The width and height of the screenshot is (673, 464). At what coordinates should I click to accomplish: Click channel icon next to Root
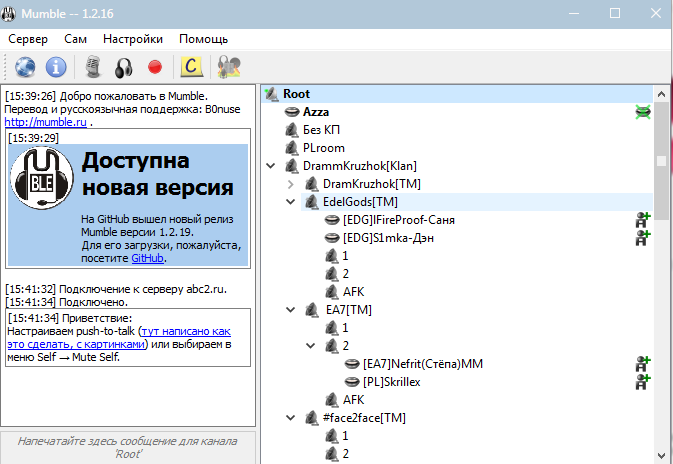272,94
